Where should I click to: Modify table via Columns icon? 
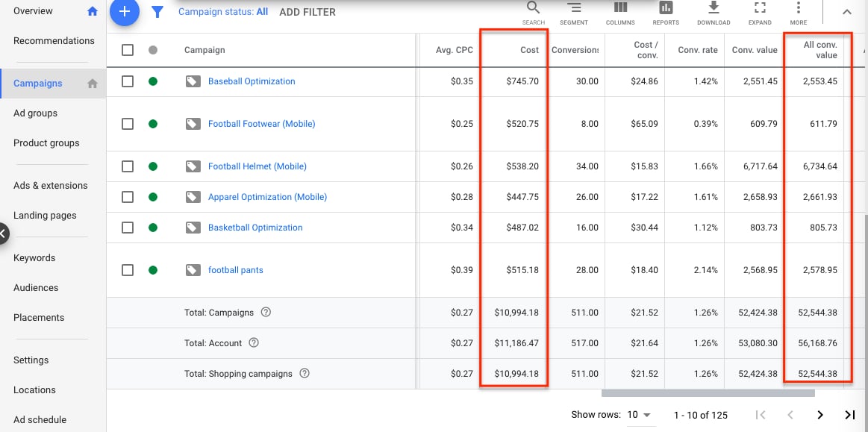tap(620, 9)
